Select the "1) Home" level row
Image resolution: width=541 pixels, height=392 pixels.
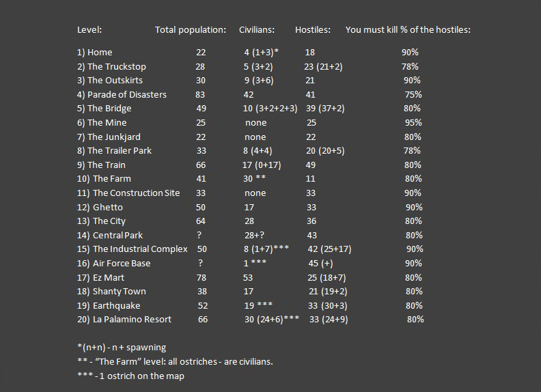pyautogui.click(x=95, y=53)
